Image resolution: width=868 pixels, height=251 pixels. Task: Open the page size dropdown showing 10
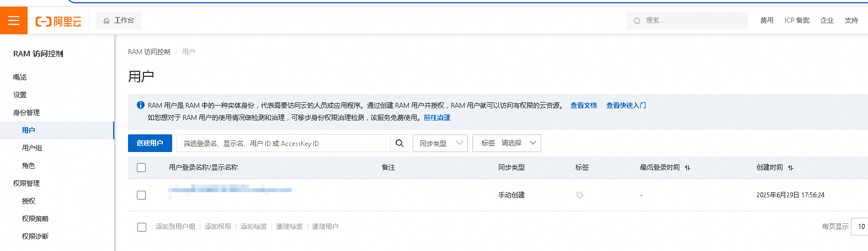pos(860,227)
